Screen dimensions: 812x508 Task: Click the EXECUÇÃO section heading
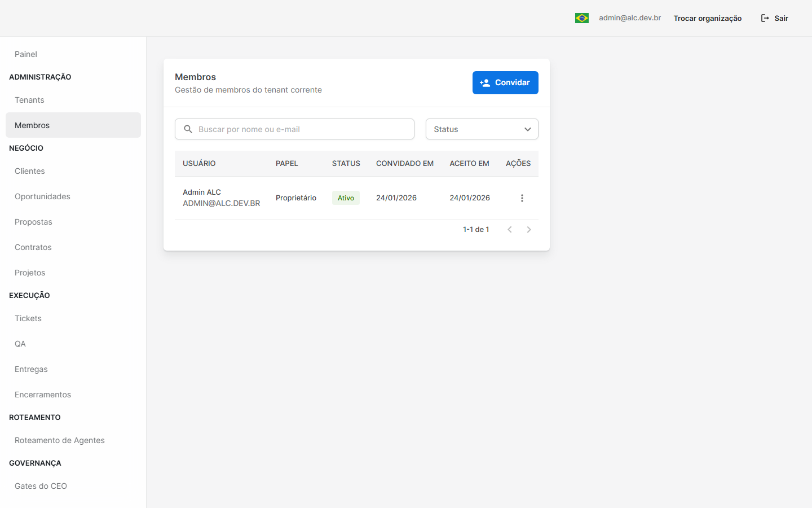tap(29, 295)
